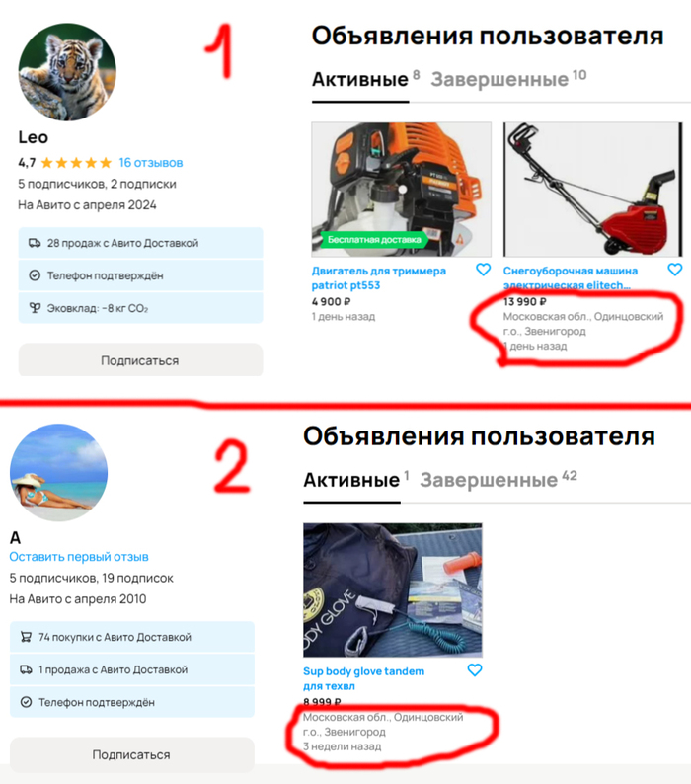This screenshot has width=691, height=784.
Task: Click the Оставить первый отзыв link
Action: (79, 557)
